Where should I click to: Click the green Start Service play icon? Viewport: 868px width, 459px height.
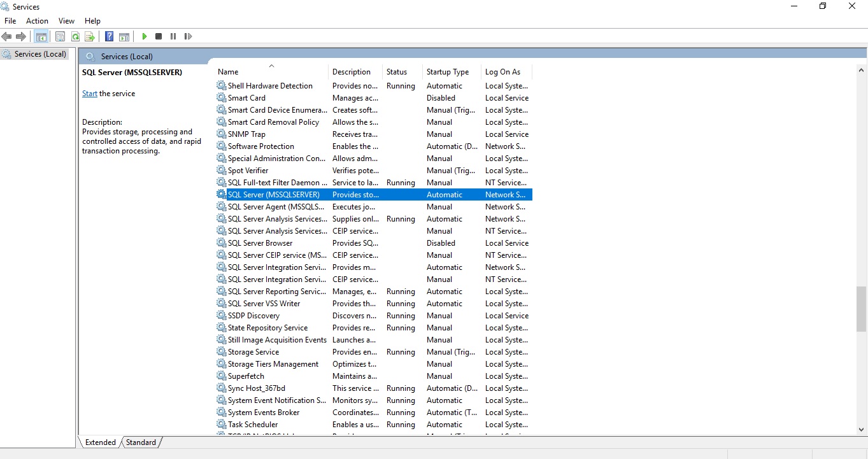145,36
